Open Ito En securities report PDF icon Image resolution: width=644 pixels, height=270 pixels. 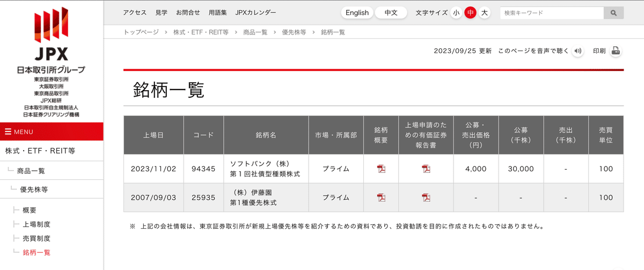coord(426,198)
